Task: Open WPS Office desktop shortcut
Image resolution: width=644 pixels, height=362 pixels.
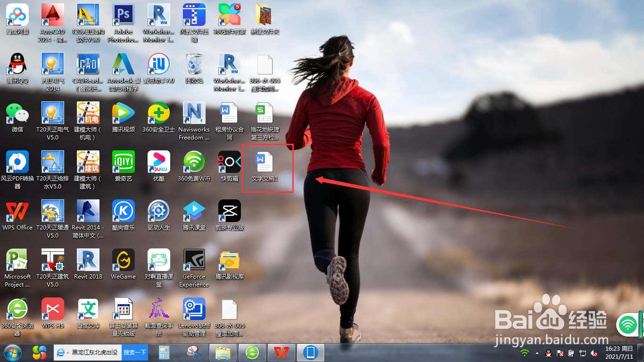Action: (17, 215)
